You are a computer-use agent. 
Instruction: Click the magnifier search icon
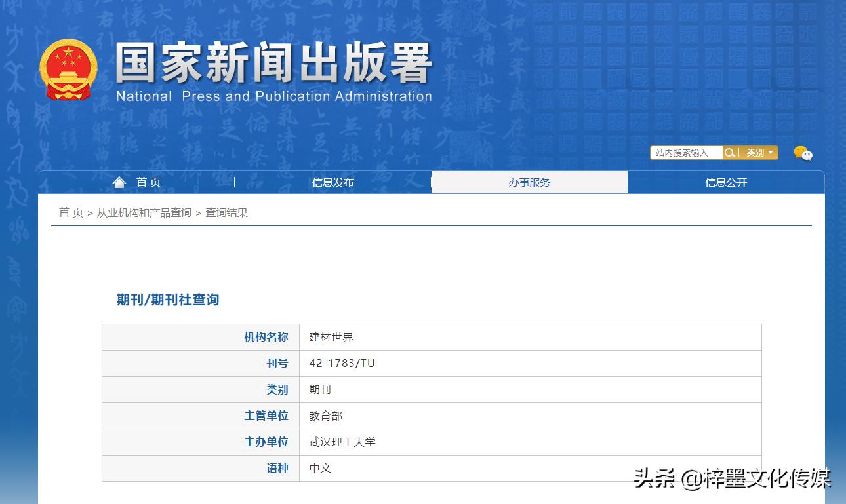pos(730,153)
